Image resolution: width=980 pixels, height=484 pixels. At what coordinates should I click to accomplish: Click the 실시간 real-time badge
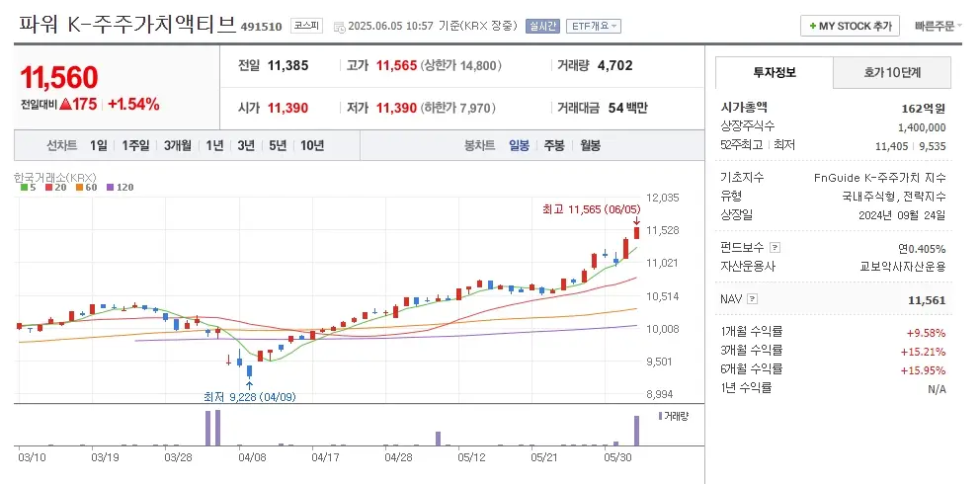(543, 27)
